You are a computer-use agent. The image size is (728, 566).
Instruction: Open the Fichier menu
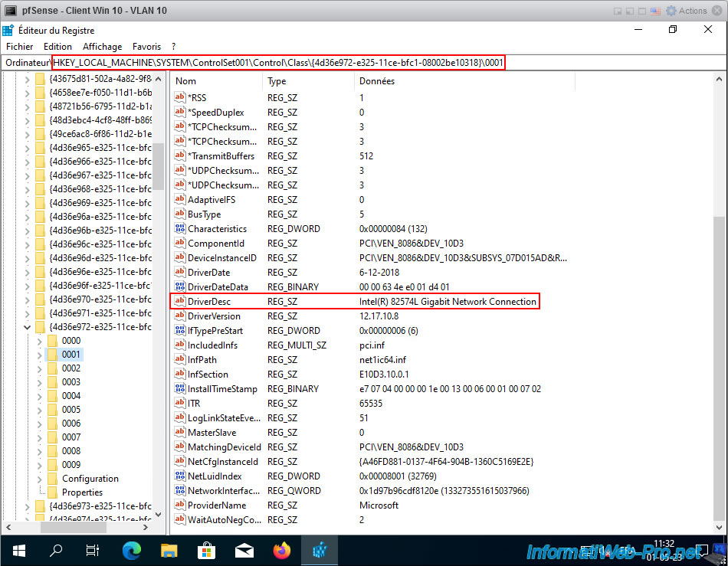point(19,47)
